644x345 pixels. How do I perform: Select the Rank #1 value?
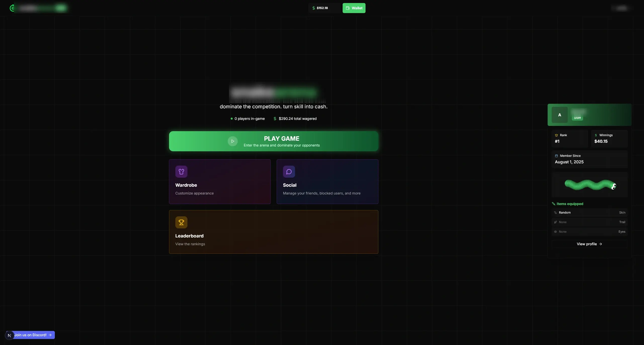coord(557,141)
